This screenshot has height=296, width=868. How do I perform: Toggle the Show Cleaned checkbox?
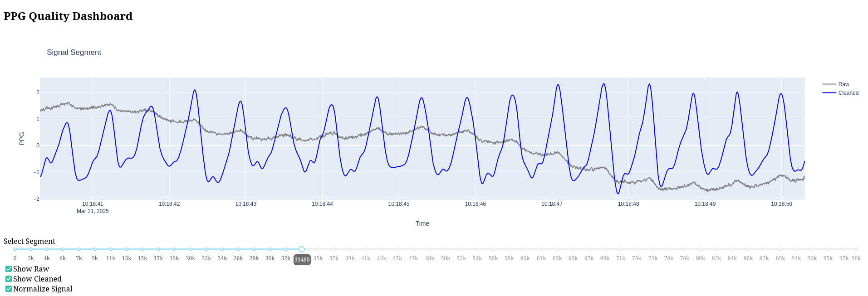pyautogui.click(x=9, y=279)
